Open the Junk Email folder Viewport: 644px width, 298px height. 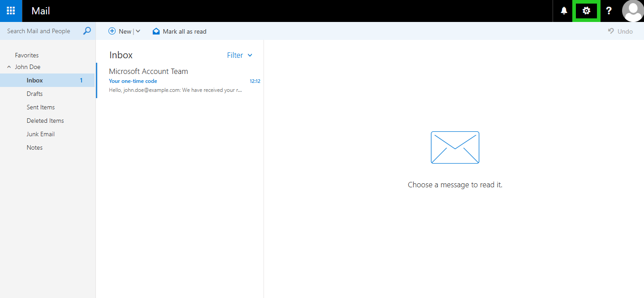(40, 134)
